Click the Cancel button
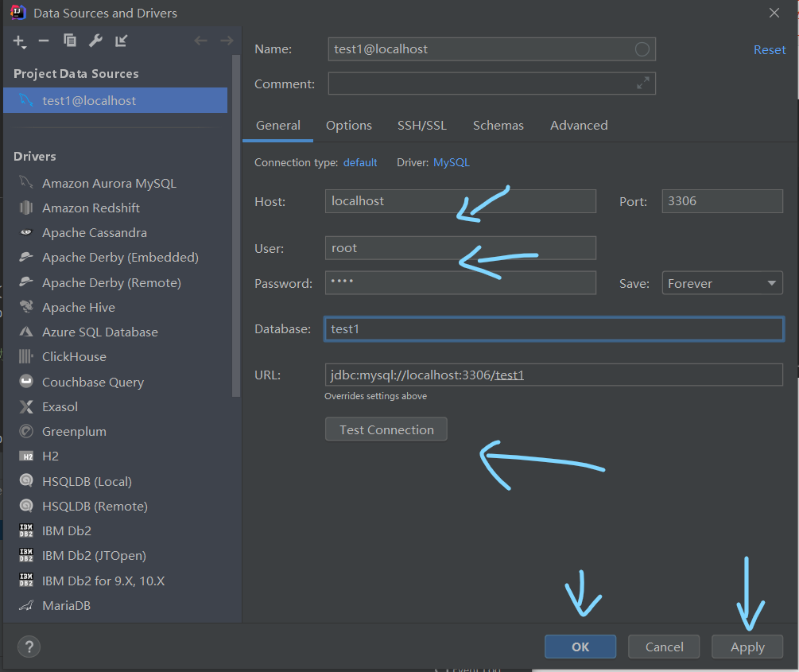This screenshot has width=799, height=672. point(664,647)
